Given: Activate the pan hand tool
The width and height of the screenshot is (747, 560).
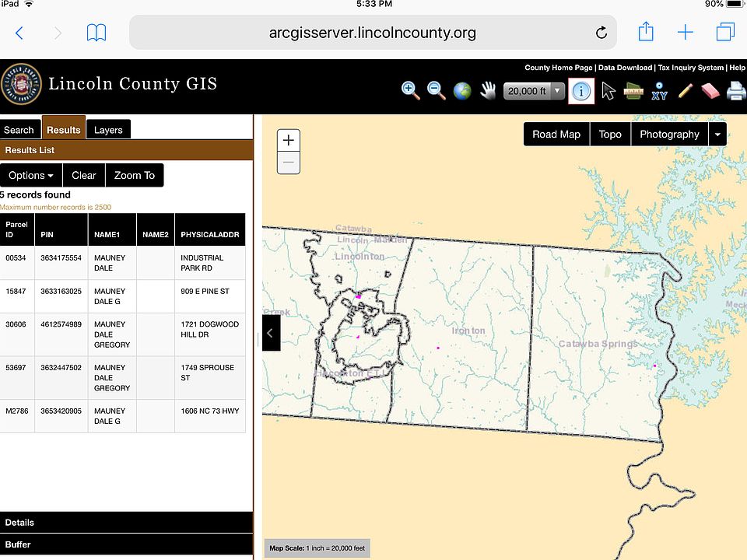Looking at the screenshot, I should tap(487, 90).
